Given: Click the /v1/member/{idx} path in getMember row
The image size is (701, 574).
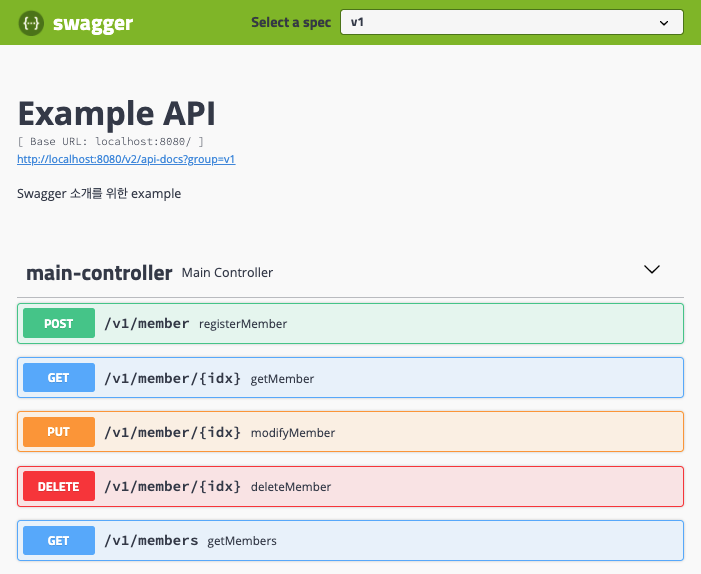Looking at the screenshot, I should (173, 378).
